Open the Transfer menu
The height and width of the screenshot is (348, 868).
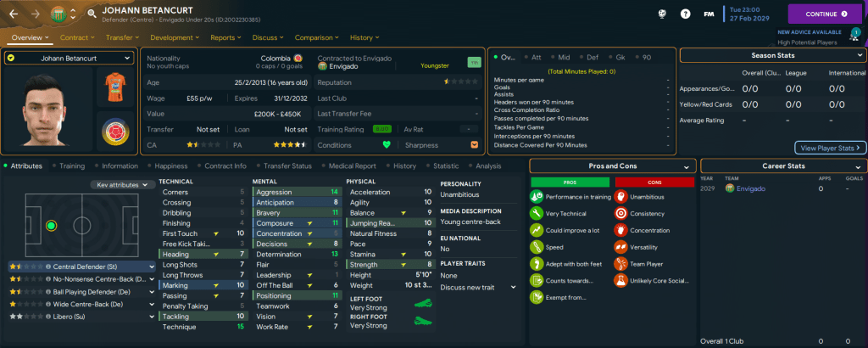click(x=124, y=37)
